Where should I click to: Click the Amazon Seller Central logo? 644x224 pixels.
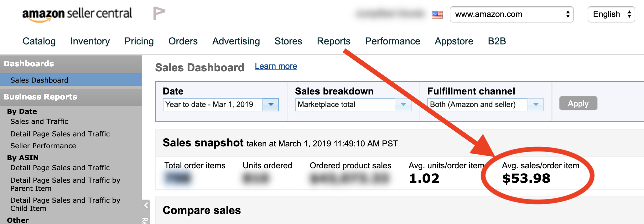(x=77, y=14)
